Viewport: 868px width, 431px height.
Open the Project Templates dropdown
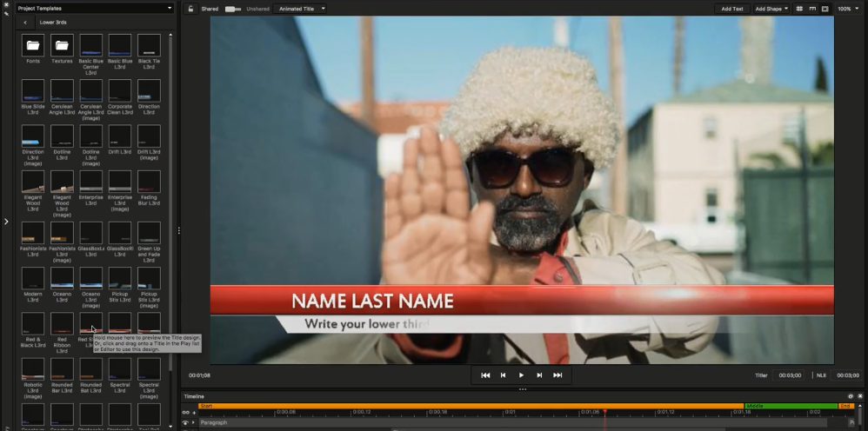pyautogui.click(x=95, y=8)
